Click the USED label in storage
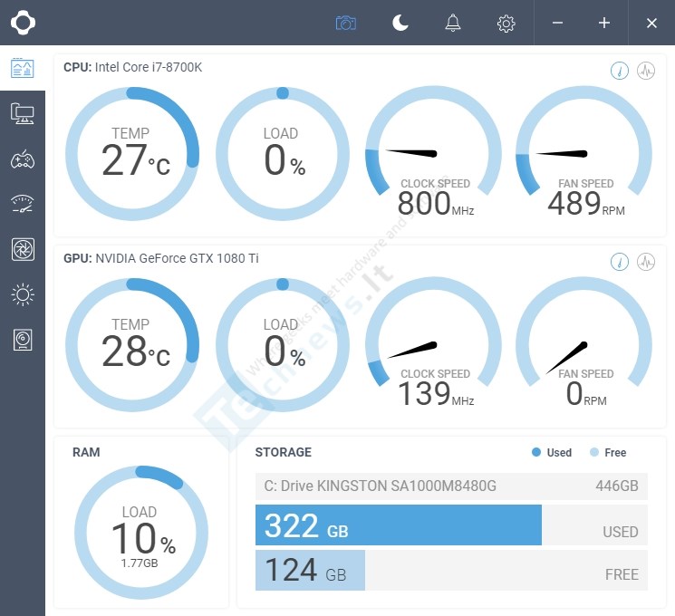The width and height of the screenshot is (675, 616). 621,532
